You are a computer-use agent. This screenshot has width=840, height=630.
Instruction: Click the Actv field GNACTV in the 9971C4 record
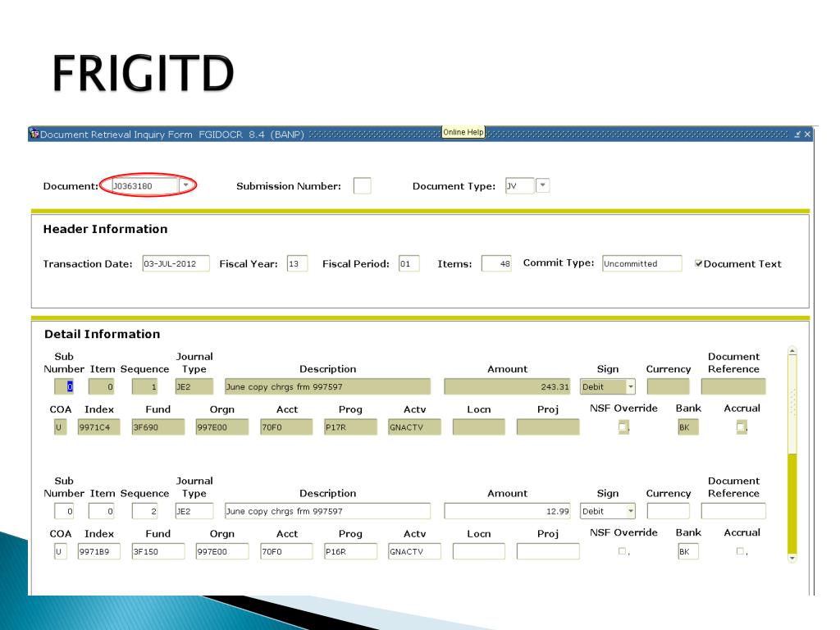(x=414, y=427)
